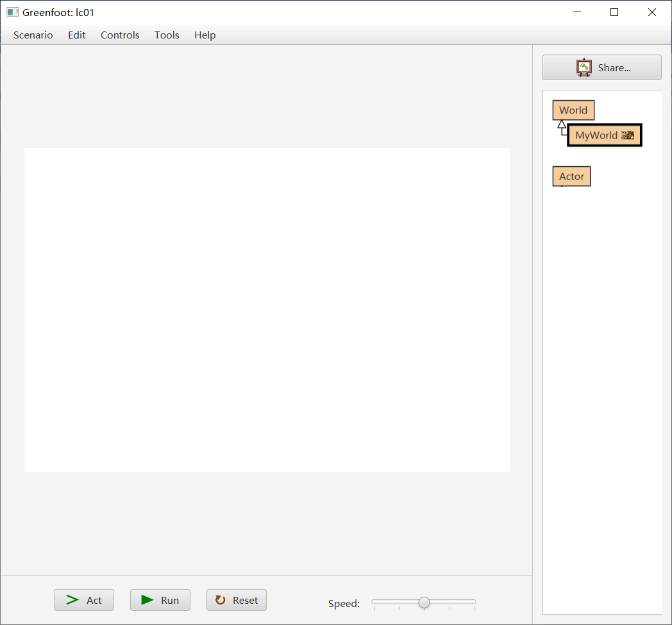This screenshot has height=625, width=672.
Task: Open the Edit menu
Action: (77, 35)
